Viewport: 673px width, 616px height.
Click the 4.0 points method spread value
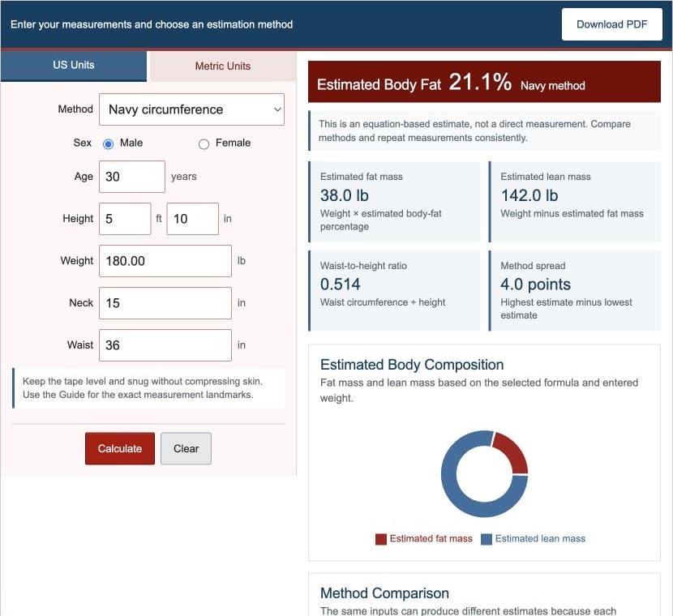pos(535,284)
